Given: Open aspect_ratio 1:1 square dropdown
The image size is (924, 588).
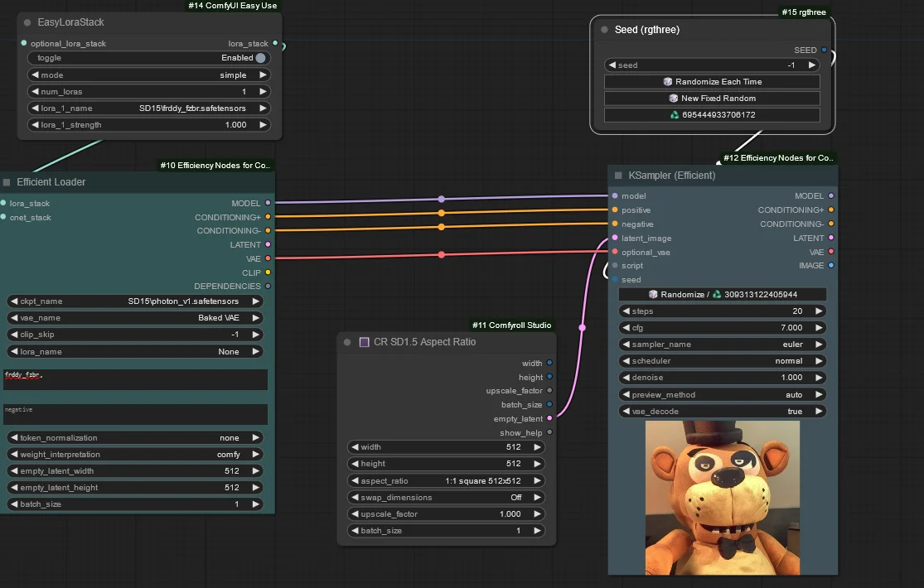Looking at the screenshot, I should 446,481.
